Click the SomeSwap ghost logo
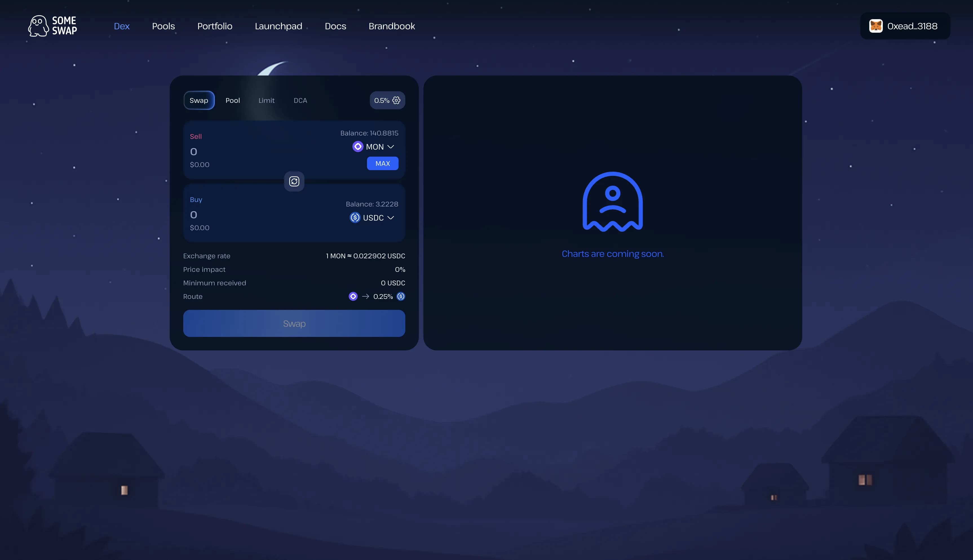 click(38, 26)
